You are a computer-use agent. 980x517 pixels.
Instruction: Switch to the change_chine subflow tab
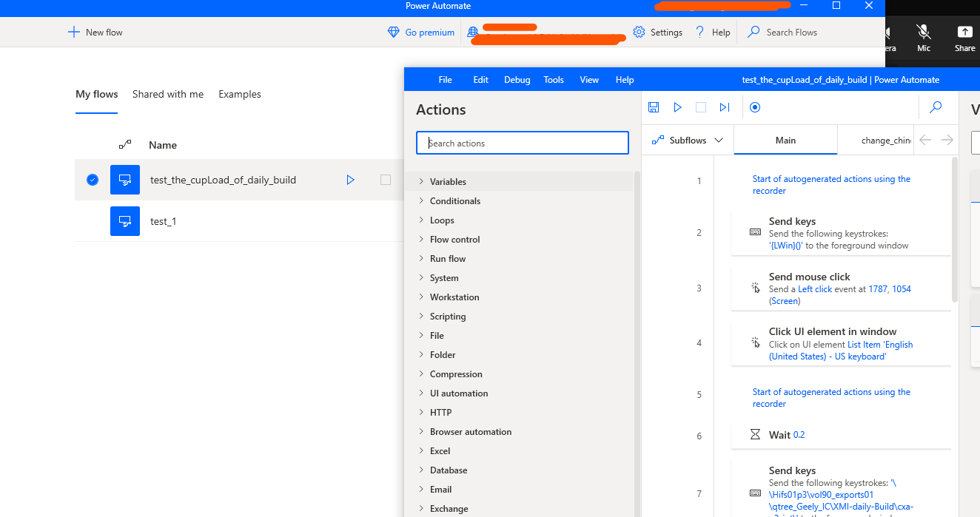click(876, 140)
